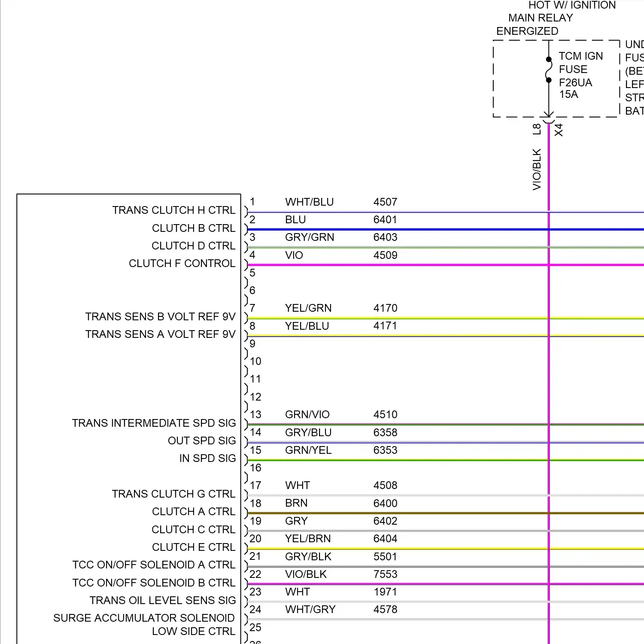Select the YEL/BLU wire color label
Viewport: 644px width, 644px height.
pos(307,326)
